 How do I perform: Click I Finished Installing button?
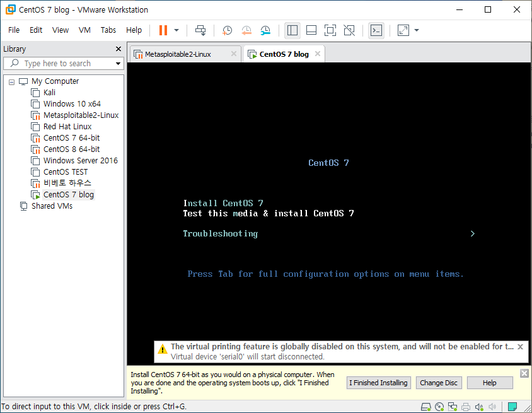coord(379,383)
